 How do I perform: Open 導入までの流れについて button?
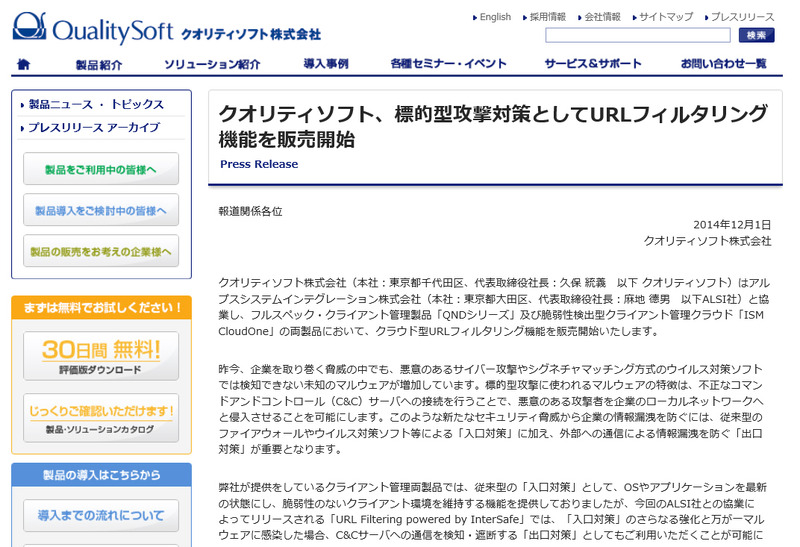101,516
